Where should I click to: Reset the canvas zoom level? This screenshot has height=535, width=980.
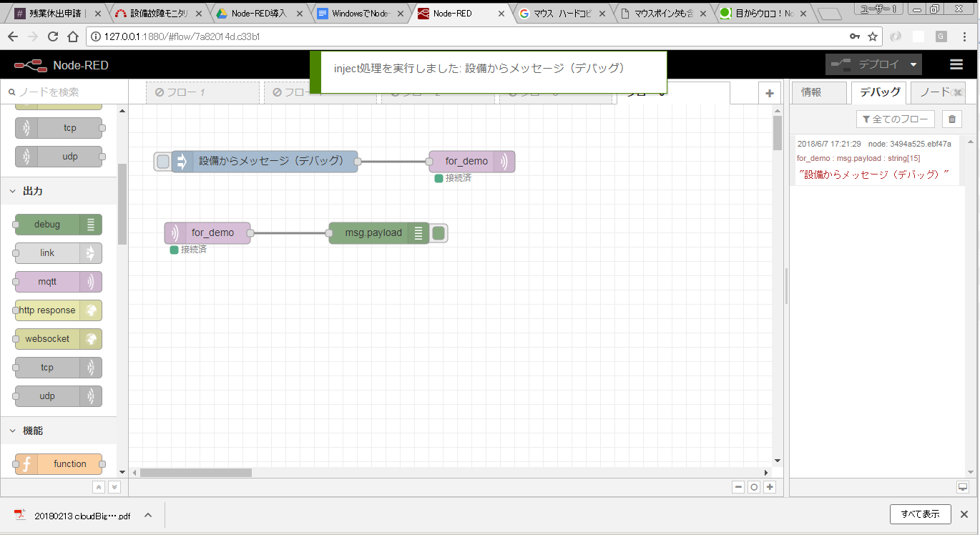tap(754, 487)
